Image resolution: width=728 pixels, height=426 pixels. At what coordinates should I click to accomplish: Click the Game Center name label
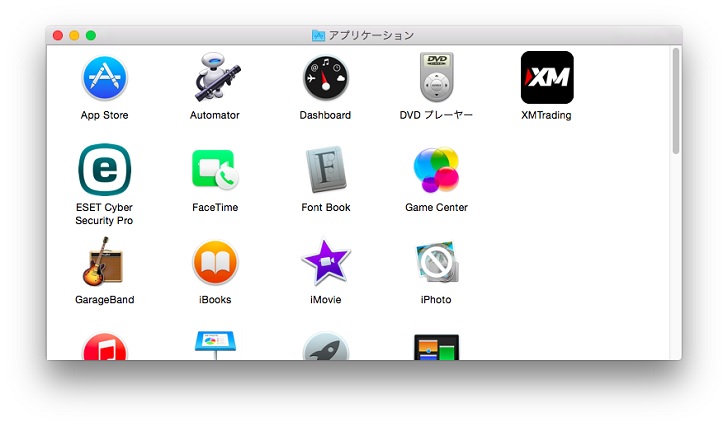pos(436,207)
